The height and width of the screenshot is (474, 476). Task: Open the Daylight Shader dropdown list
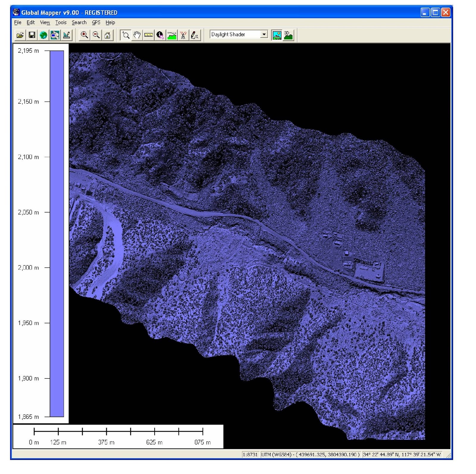[235, 34]
